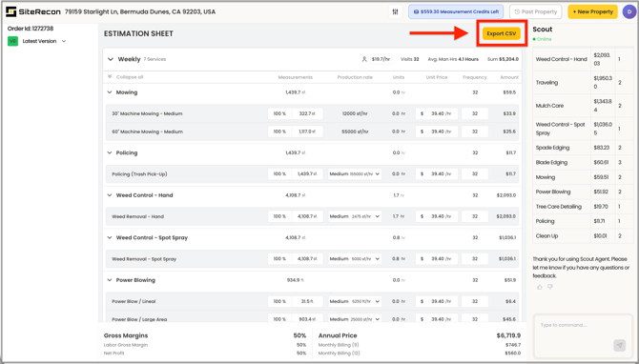The width and height of the screenshot is (639, 364).
Task: Edit unit price for Weed Removal - Spot Spray
Action: click(437, 258)
